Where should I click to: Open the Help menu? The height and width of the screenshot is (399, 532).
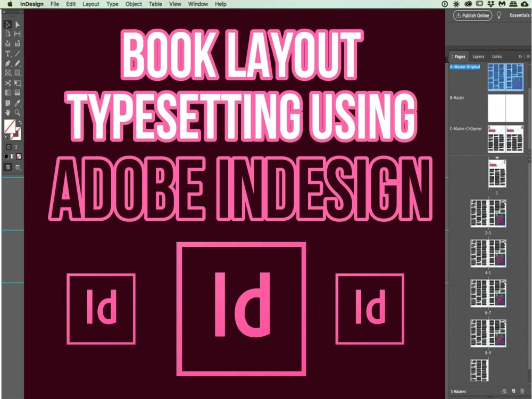tap(221, 4)
